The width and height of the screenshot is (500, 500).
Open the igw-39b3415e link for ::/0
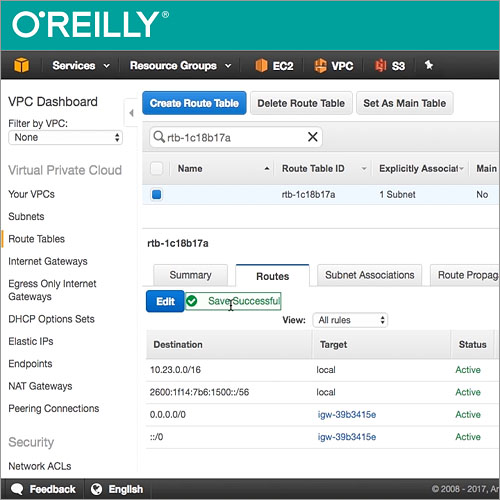coord(347,437)
